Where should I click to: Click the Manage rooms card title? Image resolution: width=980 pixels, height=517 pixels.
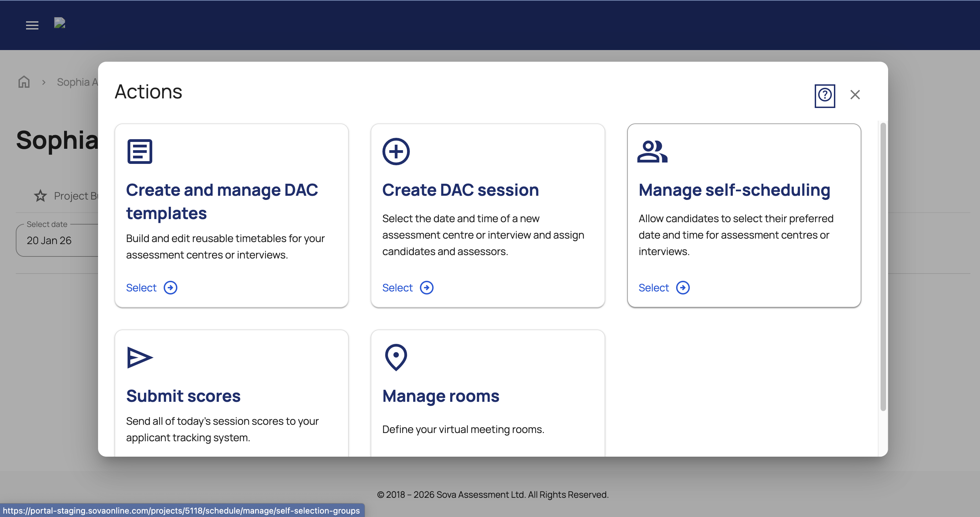coord(441,396)
